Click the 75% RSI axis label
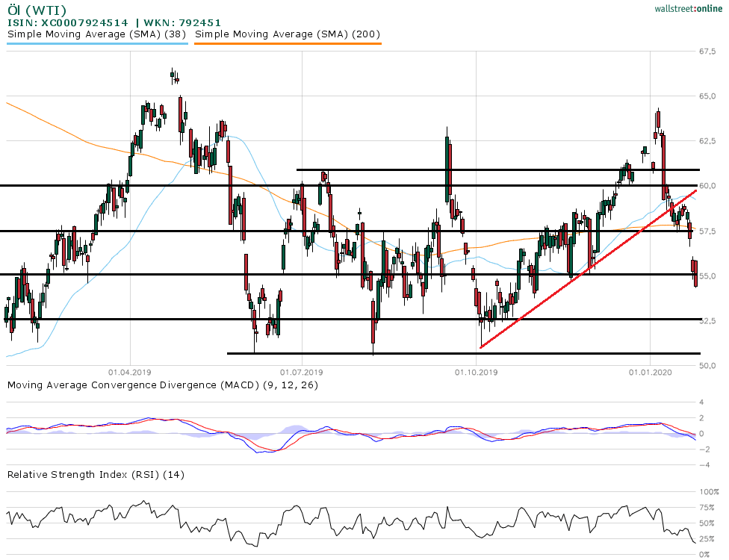 pyautogui.click(x=707, y=508)
